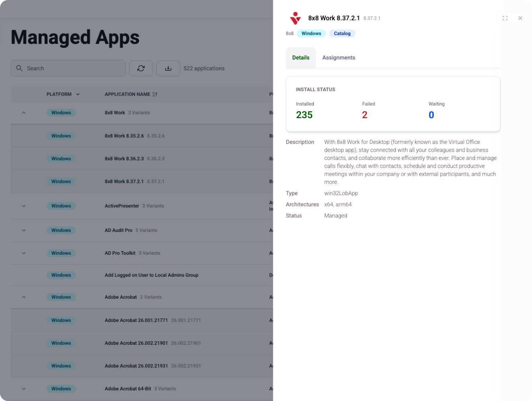Select the 8x8 Work 8.35.2.6 row
532x401 pixels.
pyautogui.click(x=142, y=136)
